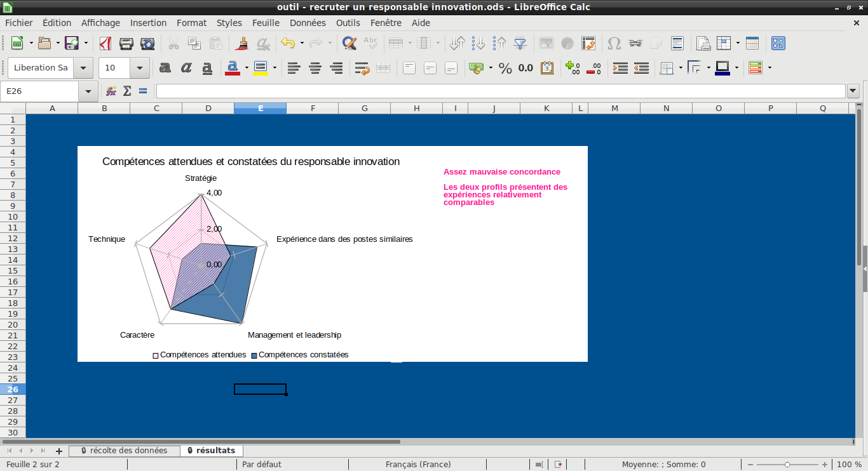This screenshot has width=868, height=471.
Task: Open the font size dropdown
Action: (140, 68)
